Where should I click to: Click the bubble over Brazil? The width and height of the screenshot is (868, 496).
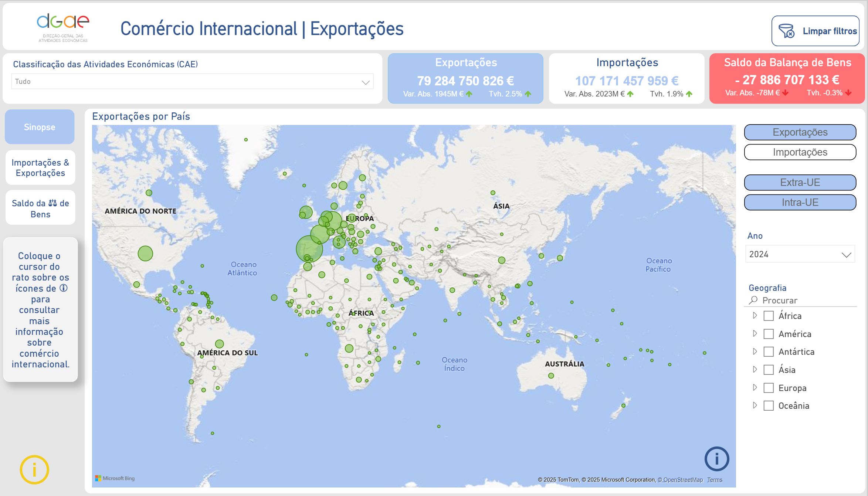[220, 344]
